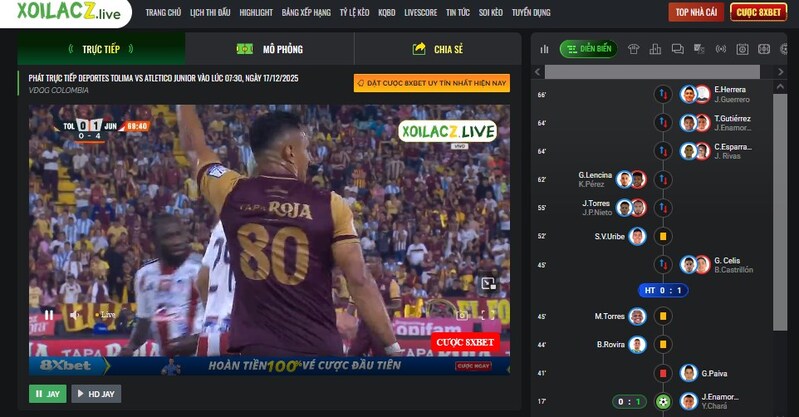Open the statistics bar chart icon

(544, 49)
